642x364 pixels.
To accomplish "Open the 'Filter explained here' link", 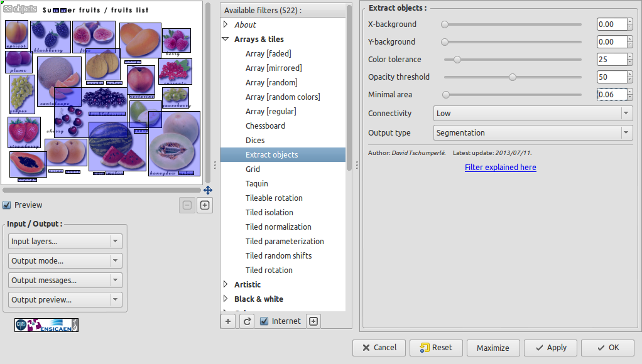I will pos(501,168).
